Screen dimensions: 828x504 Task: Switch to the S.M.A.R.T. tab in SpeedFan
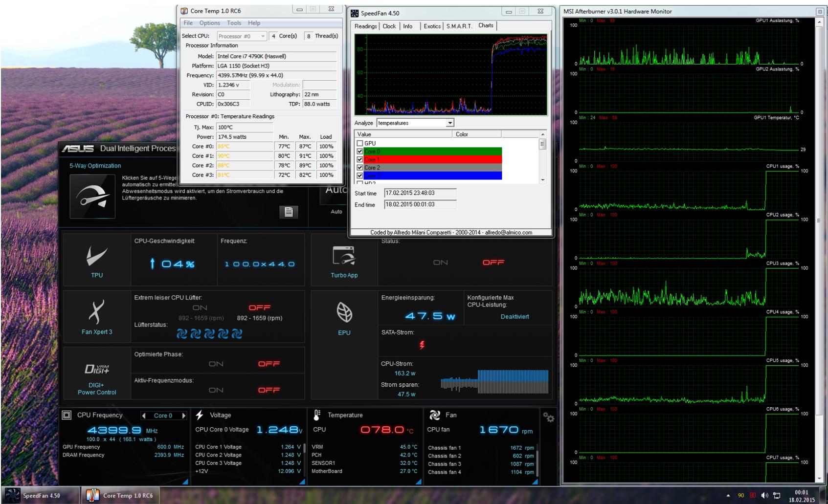[x=459, y=26]
